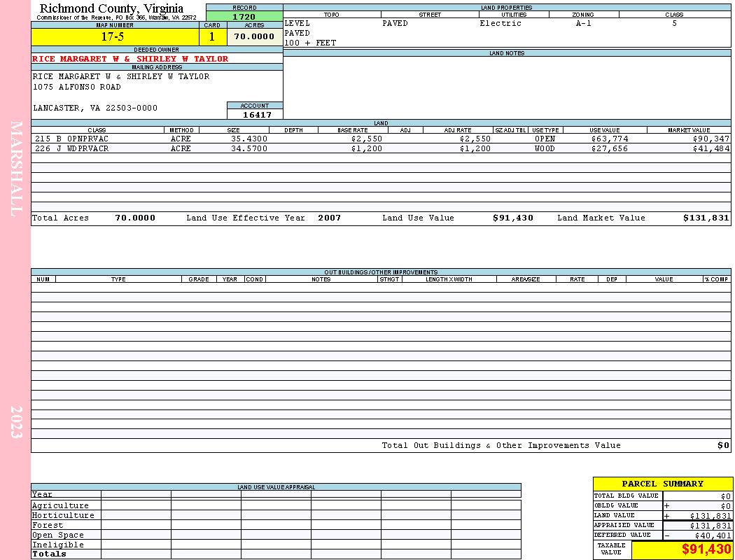Select land class 215 B OPNPRVAC
The height and width of the screenshot is (560, 735).
71,139
